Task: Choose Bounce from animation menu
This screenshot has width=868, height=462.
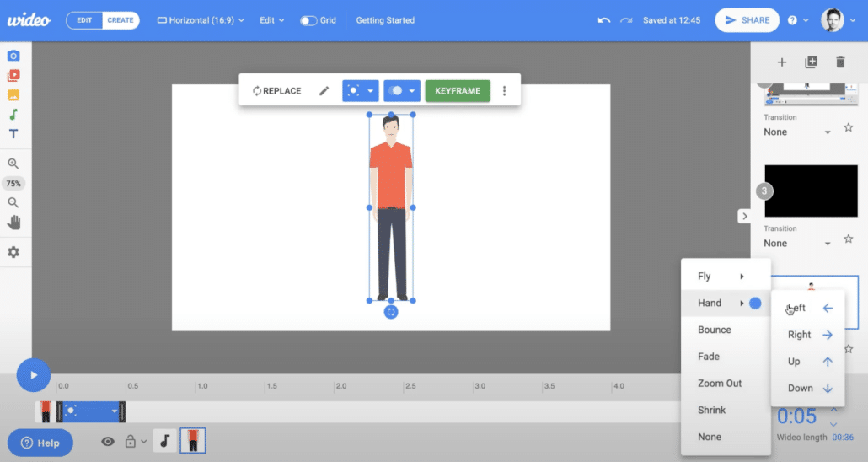Action: (715, 330)
